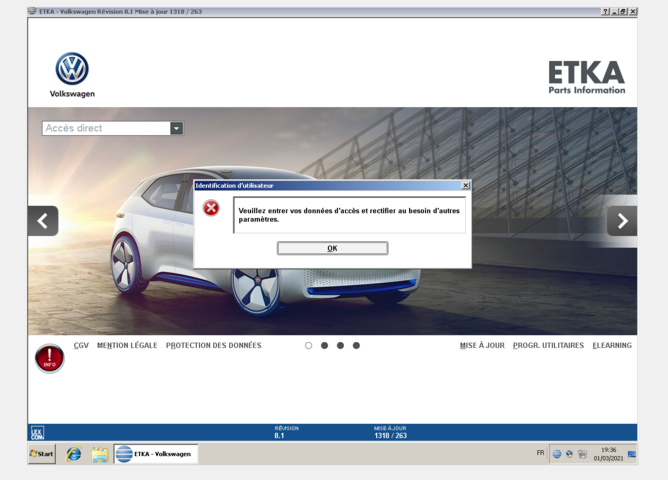The height and width of the screenshot is (480, 668).
Task: Close the Identification d'utilisateur dialog
Action: click(466, 186)
